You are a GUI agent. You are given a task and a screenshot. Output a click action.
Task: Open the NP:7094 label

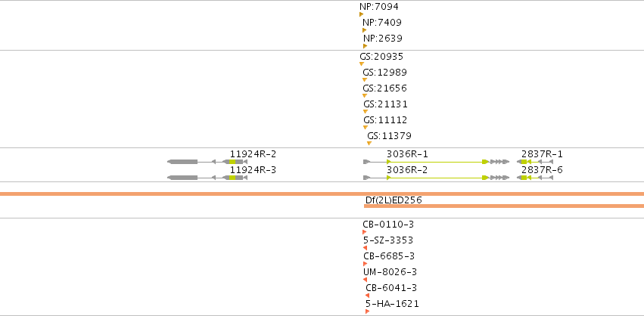378,7
